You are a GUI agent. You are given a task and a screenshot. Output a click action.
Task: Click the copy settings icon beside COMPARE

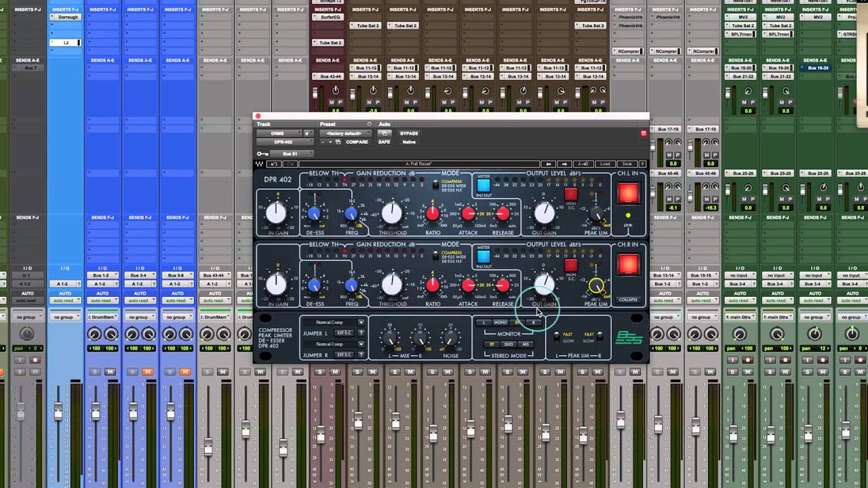click(338, 142)
